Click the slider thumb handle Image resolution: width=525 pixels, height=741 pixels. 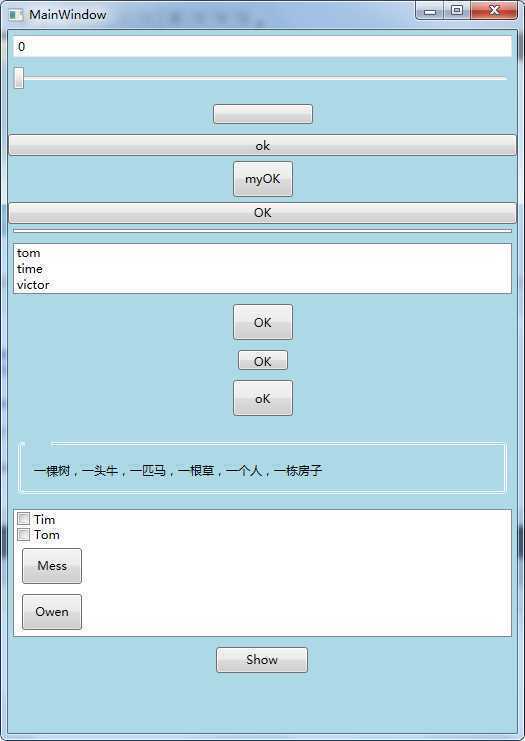tap(18, 78)
